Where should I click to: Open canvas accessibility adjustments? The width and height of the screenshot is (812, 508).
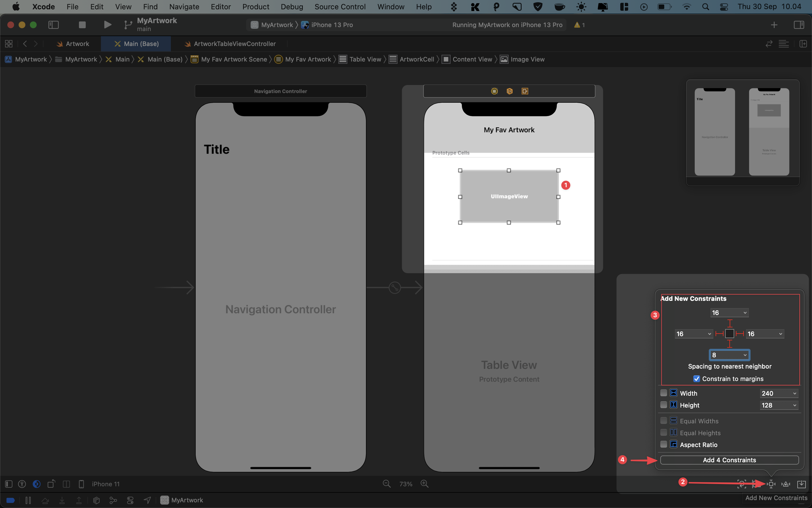pyautogui.click(x=22, y=484)
